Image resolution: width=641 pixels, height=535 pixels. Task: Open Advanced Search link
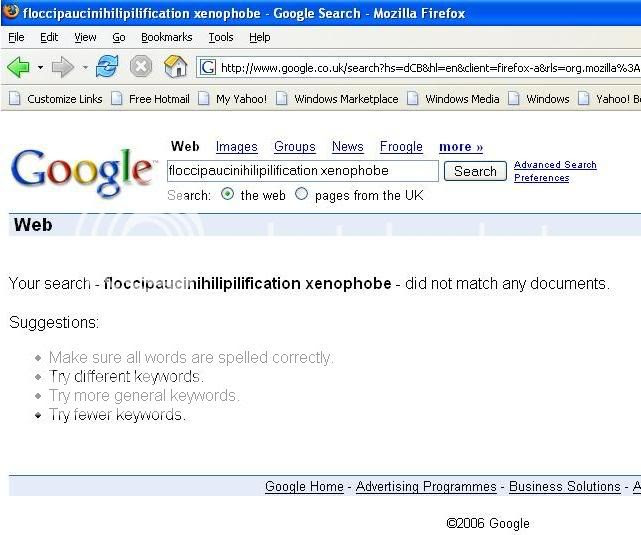point(555,165)
